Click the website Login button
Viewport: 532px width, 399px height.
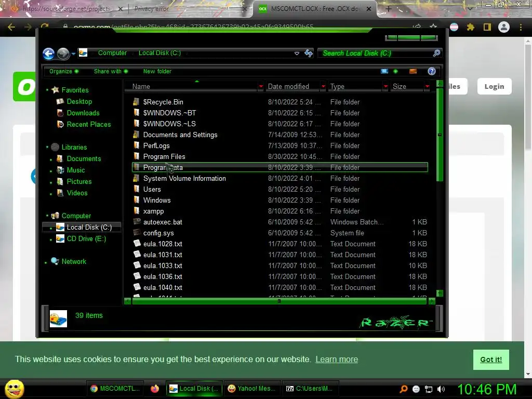[x=494, y=87]
